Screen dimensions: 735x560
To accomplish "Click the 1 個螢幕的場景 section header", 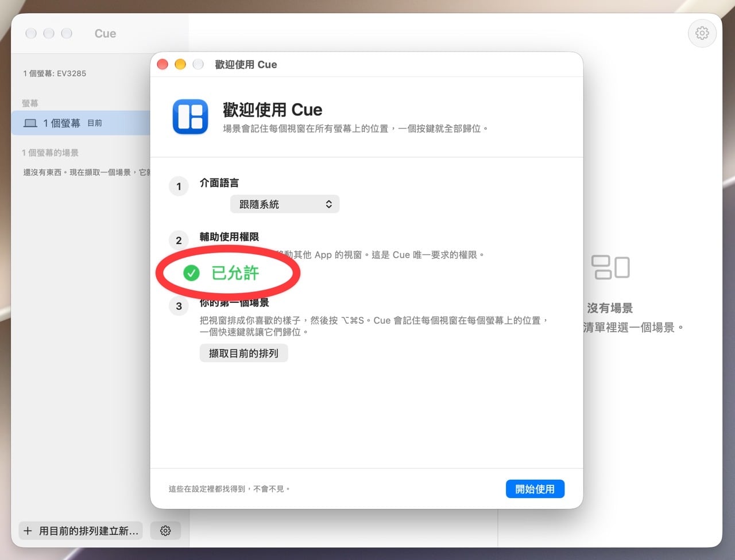I will (x=50, y=153).
